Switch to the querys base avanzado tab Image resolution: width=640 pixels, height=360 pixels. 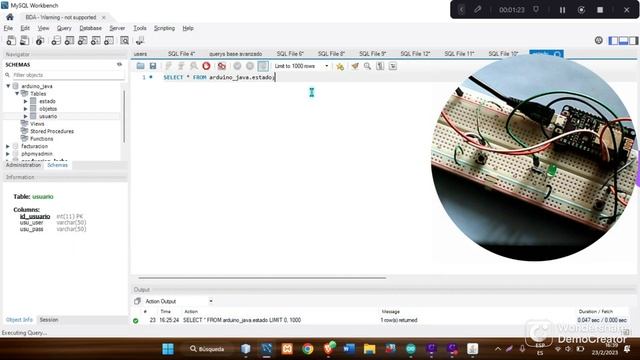236,54
